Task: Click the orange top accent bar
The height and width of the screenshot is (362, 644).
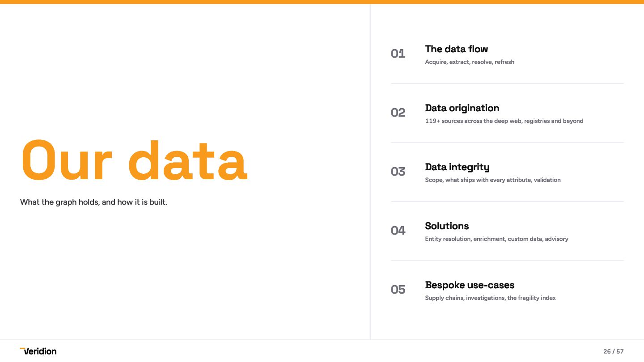Action: pos(322,2)
